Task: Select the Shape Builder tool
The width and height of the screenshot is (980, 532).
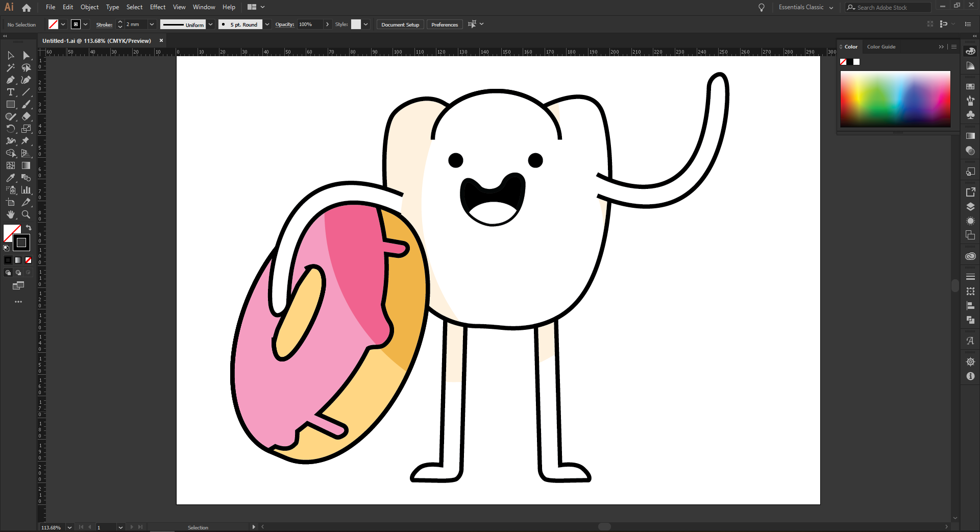Action: pyautogui.click(x=10, y=153)
